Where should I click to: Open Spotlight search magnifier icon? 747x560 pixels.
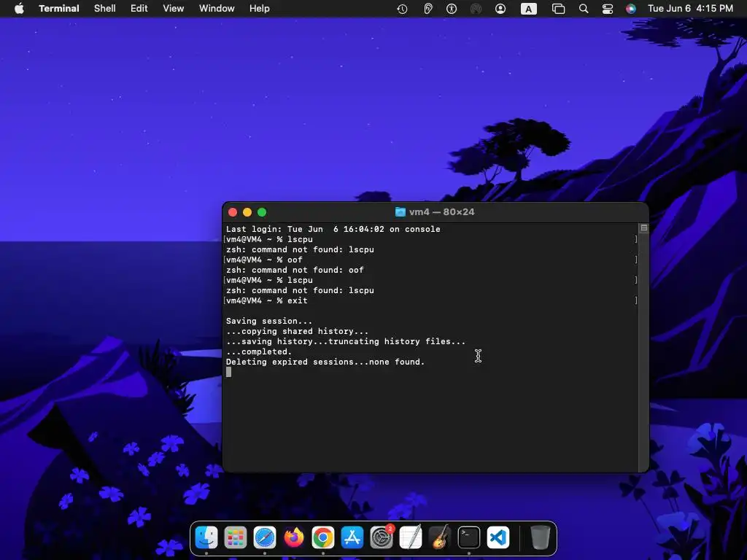(x=584, y=9)
